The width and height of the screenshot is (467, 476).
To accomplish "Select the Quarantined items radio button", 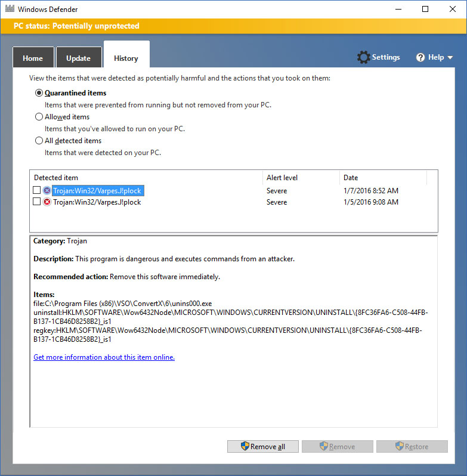I will point(39,93).
